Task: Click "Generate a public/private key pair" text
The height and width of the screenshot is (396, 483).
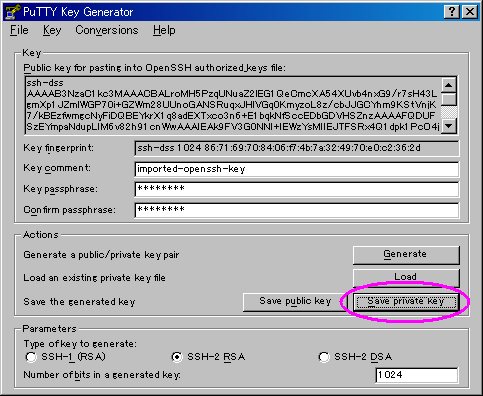Action: pos(101,255)
